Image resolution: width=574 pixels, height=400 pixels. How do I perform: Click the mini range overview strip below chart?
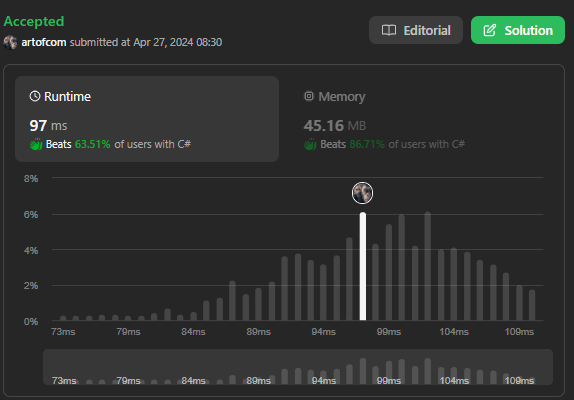298,367
